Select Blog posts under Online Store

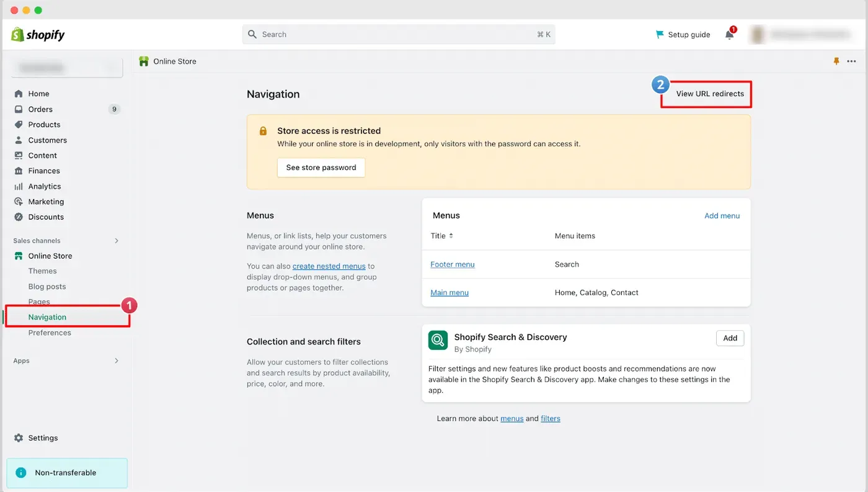47,287
